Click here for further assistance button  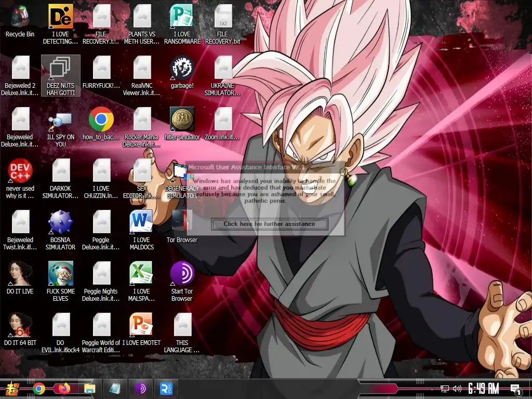click(270, 224)
